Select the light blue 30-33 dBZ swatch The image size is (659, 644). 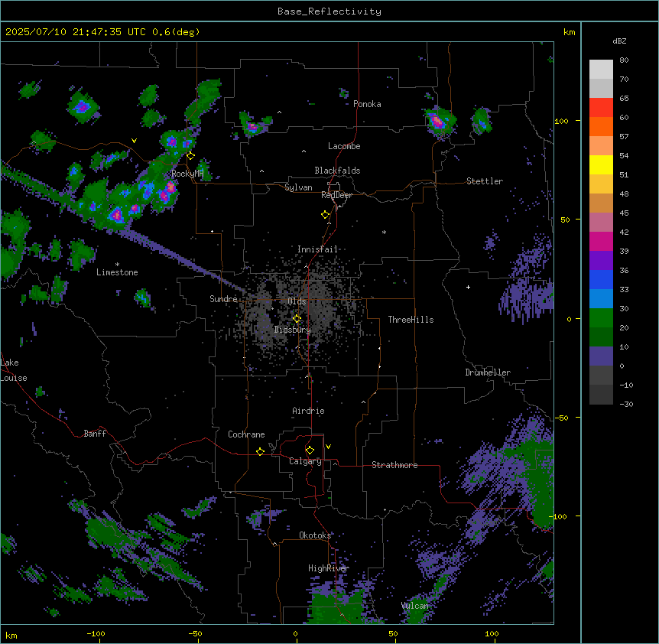(x=601, y=299)
